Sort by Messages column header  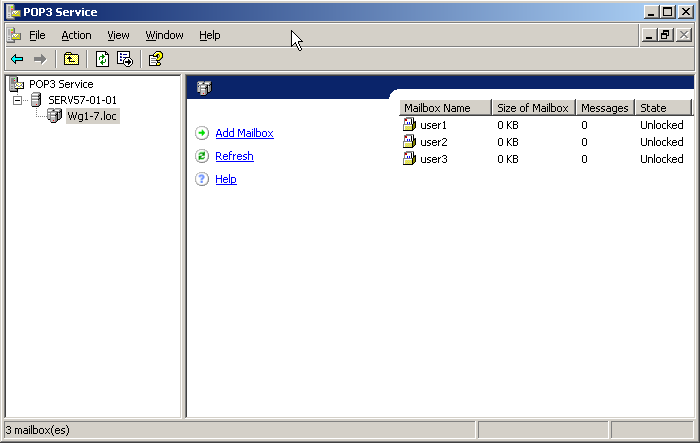pyautogui.click(x=605, y=108)
